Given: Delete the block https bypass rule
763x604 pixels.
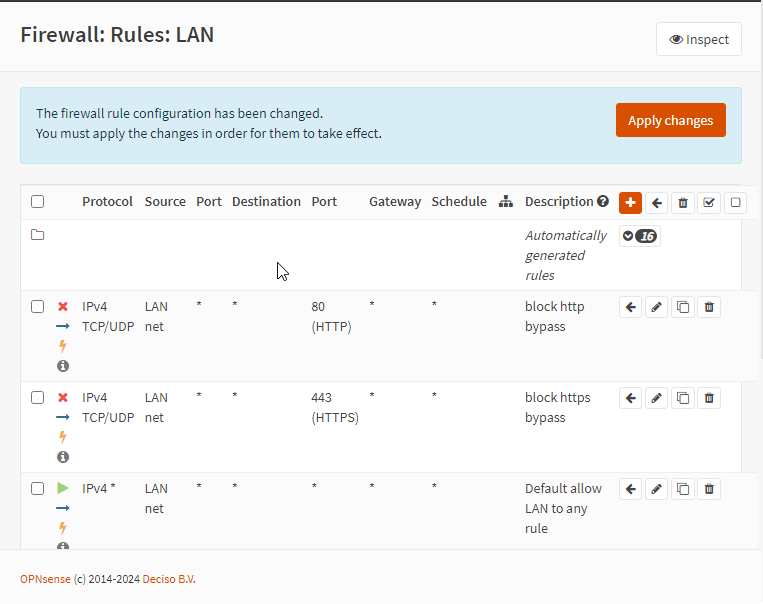Looking at the screenshot, I should point(709,398).
